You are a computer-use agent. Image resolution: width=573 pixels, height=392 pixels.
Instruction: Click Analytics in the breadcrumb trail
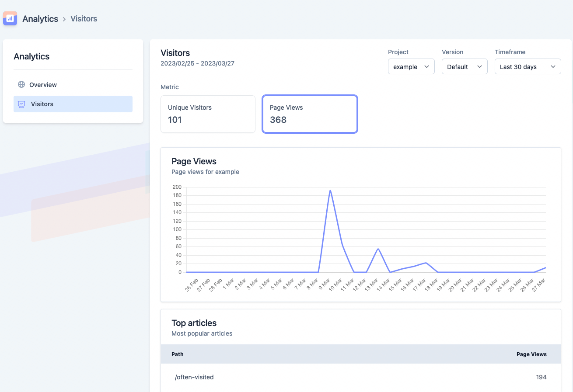tap(40, 18)
